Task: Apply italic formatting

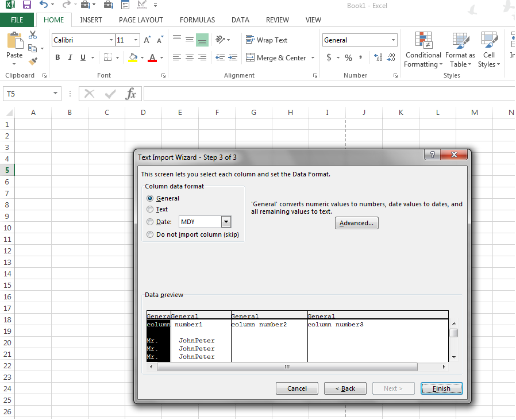Action: [70, 57]
